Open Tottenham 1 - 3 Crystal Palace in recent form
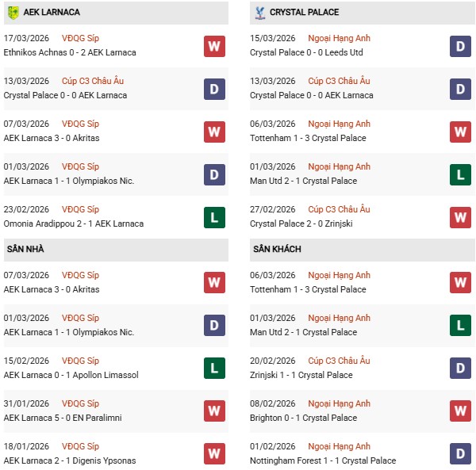Viewport: 476px width, 470px height. [x=308, y=138]
